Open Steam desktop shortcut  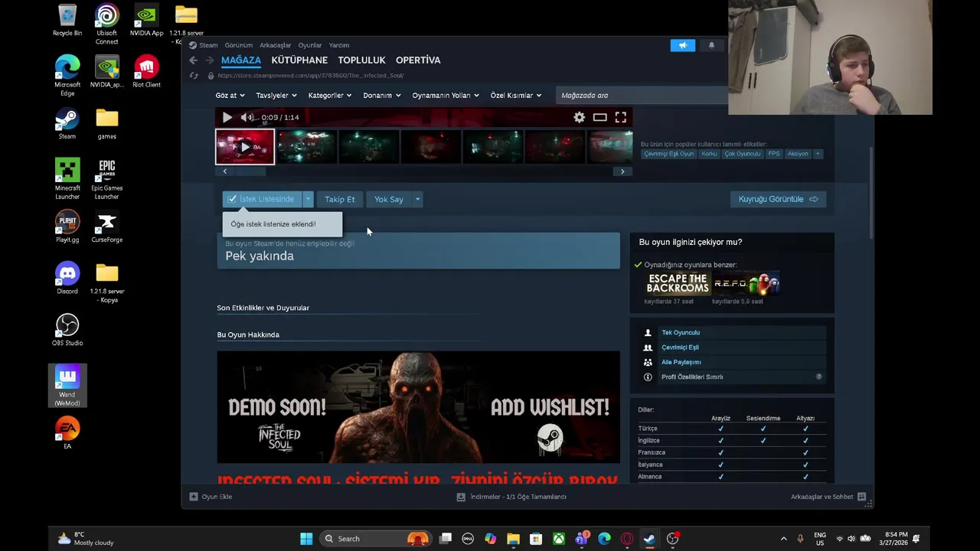(67, 125)
